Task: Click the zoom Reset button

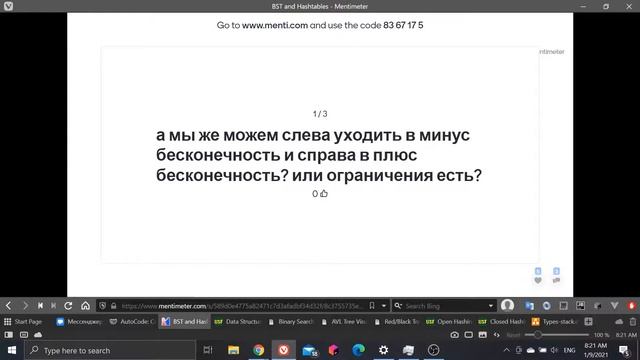Action: (x=513, y=335)
